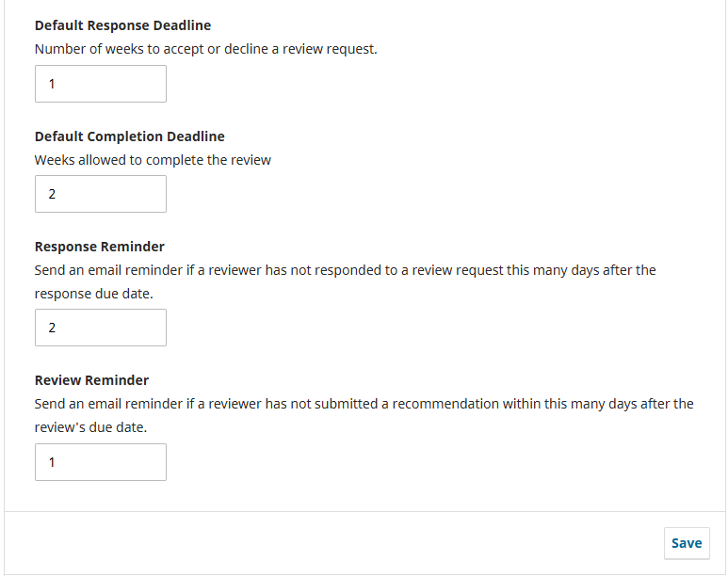This screenshot has height=577, width=728.
Task: Click the Default Response Deadline heading
Action: [122, 25]
